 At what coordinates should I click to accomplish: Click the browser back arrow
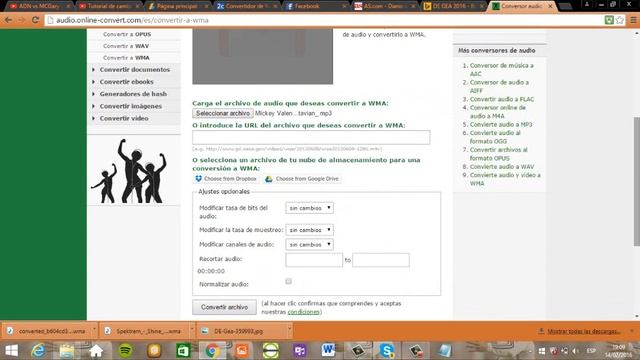point(8,20)
